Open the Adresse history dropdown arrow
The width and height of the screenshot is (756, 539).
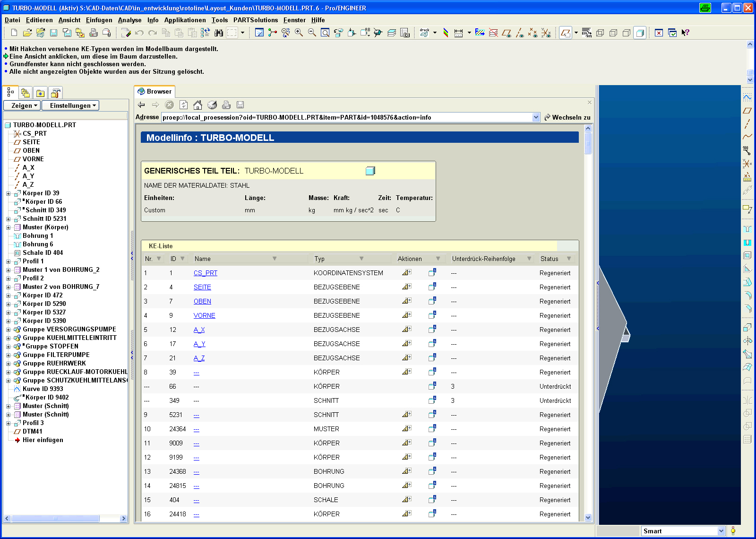coord(536,117)
